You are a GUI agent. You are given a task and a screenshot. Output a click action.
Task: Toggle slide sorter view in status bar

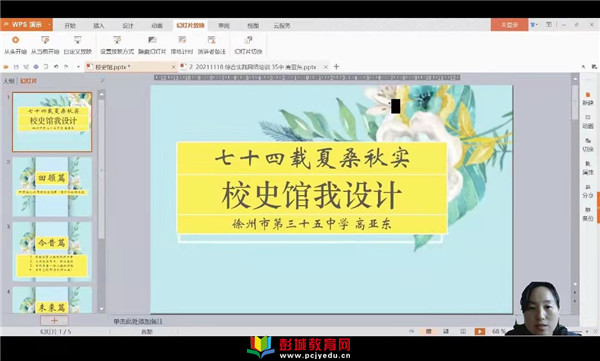(446, 331)
